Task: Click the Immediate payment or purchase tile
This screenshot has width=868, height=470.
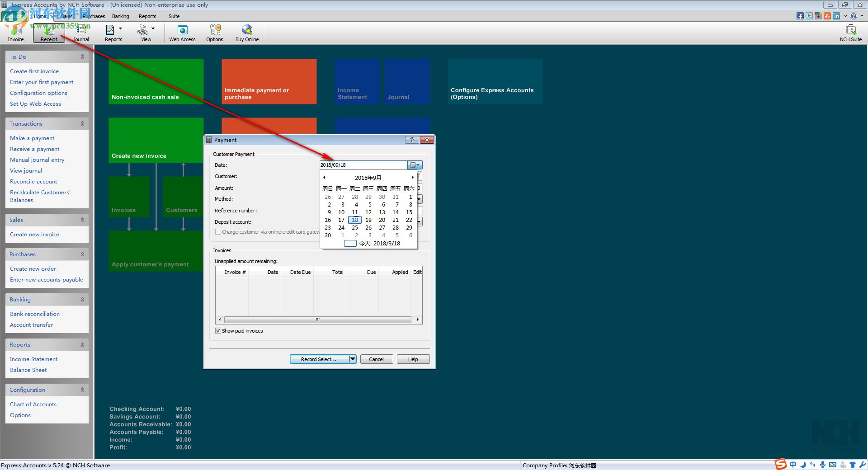Action: tap(269, 82)
